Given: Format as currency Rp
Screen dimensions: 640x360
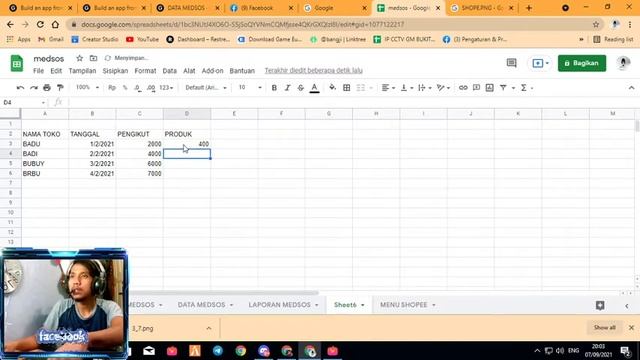Looking at the screenshot, I should click(x=112, y=88).
